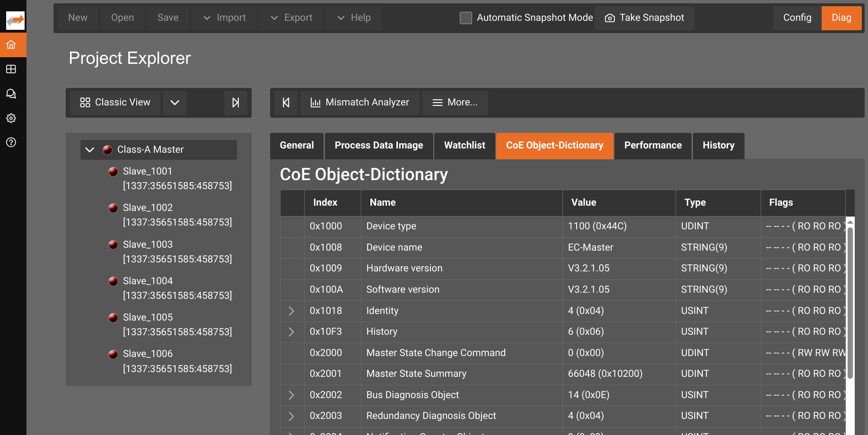Open the settings gear in the sidebar
Viewport: 868px width, 435px height.
coord(11,118)
